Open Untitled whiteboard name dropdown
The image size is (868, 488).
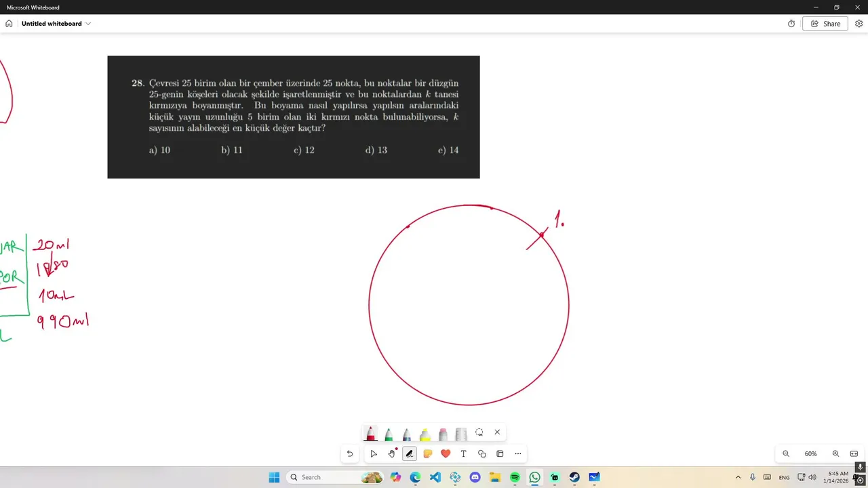[x=56, y=24]
